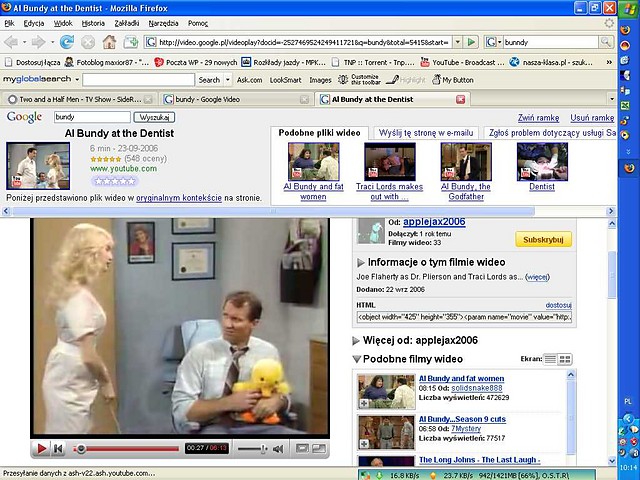Screen dimensions: 640x480
Task: Play the video with the red Play button
Action: [x=41, y=449]
